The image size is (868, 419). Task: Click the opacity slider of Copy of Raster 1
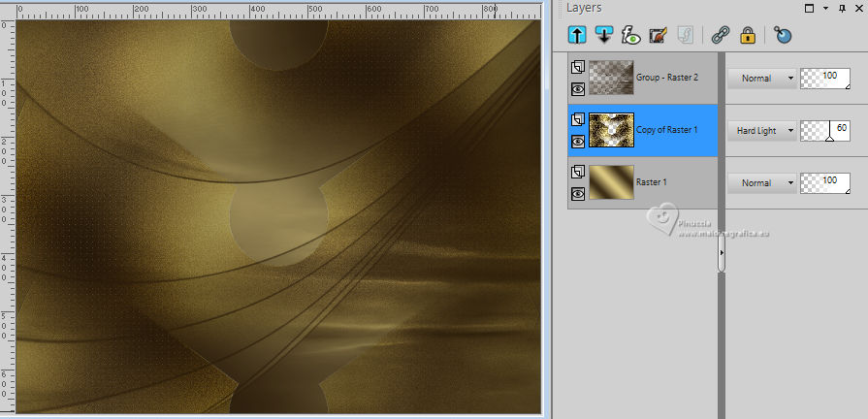(824, 131)
